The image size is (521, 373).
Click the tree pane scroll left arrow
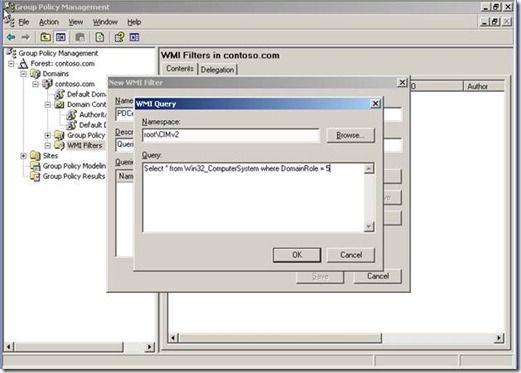click(x=9, y=347)
